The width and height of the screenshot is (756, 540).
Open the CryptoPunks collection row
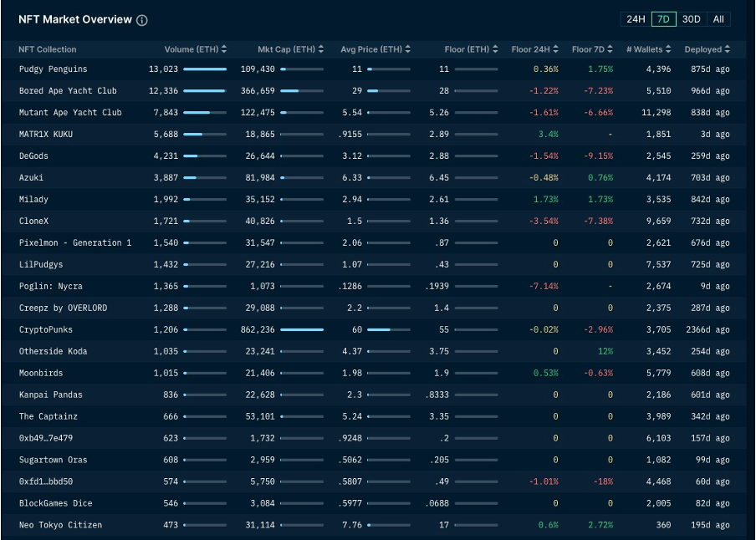(x=45, y=330)
